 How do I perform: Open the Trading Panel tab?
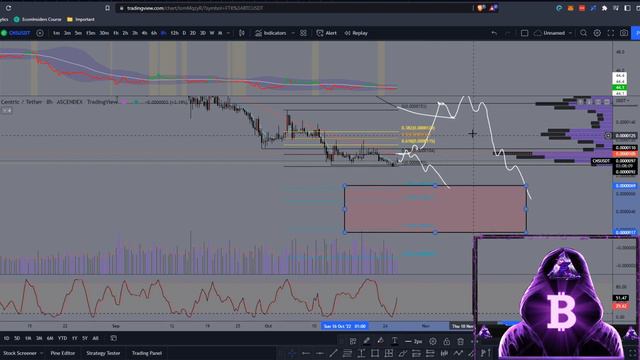coord(147,353)
